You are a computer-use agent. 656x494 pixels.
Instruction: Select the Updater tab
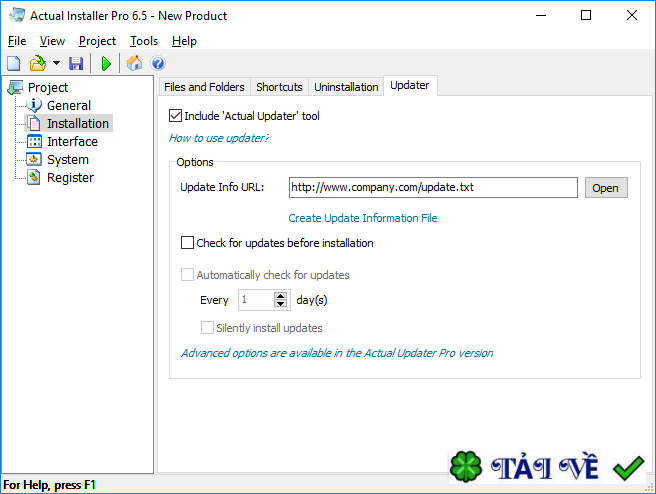(x=410, y=85)
